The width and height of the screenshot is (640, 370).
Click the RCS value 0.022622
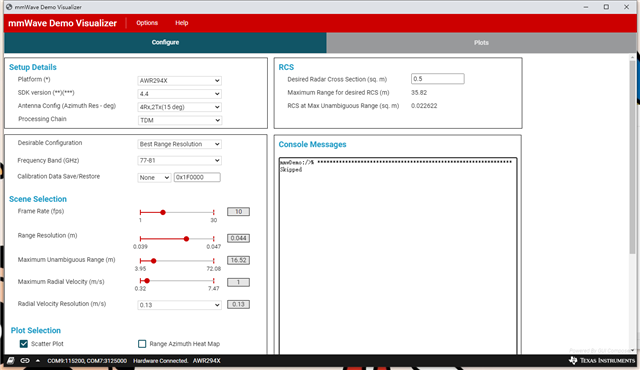[x=424, y=106]
